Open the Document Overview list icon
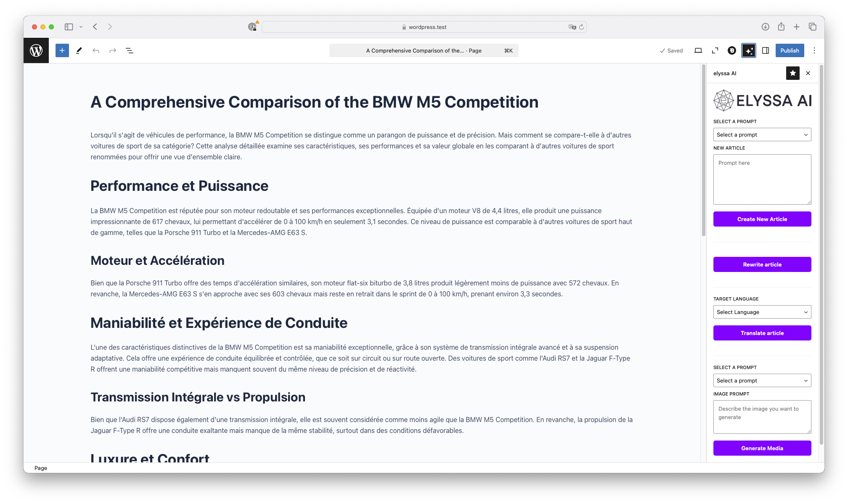This screenshot has height=504, width=848. point(130,50)
